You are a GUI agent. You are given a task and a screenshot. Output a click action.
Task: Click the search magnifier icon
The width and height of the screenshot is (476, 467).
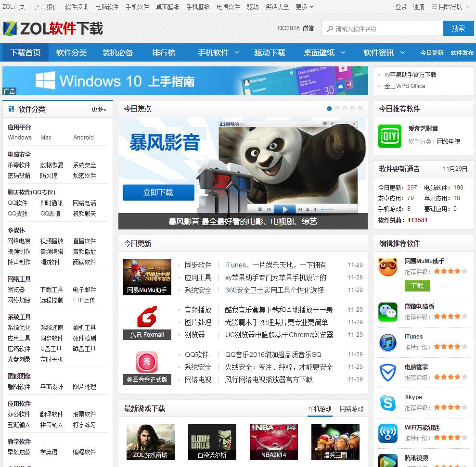pyautogui.click(x=330, y=29)
